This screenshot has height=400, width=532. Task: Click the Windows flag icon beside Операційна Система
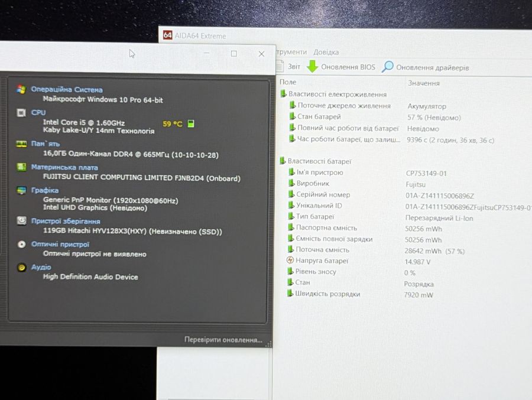tap(21, 90)
